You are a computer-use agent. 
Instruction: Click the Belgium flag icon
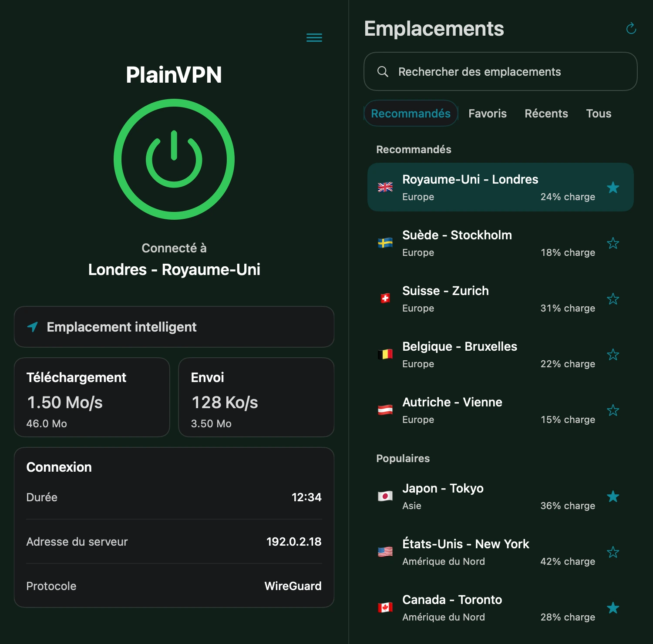coord(385,355)
